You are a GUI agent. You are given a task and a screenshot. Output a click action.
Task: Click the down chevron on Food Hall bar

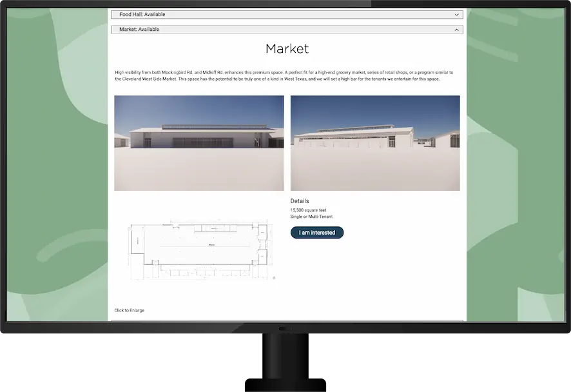point(456,14)
